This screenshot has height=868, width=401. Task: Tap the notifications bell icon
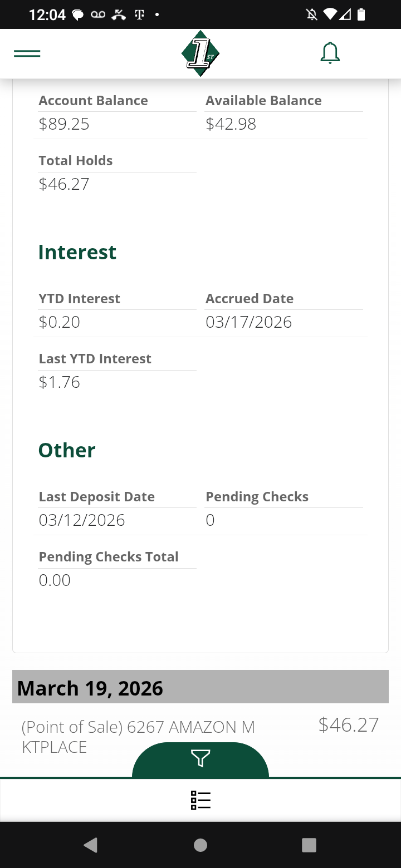pyautogui.click(x=330, y=53)
